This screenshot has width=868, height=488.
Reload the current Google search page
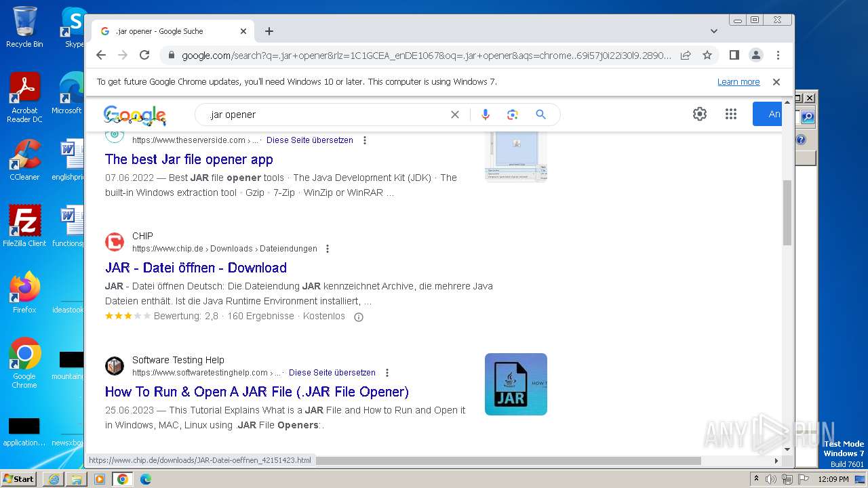[x=144, y=55]
